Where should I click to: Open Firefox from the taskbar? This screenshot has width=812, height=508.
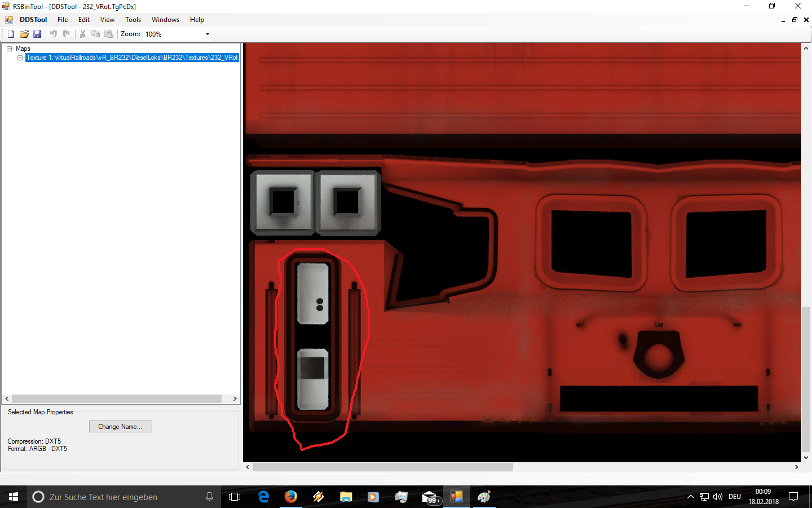tap(291, 497)
